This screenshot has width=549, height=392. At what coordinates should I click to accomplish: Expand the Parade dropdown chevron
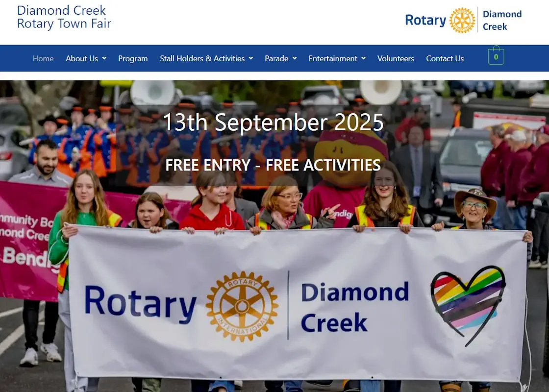point(295,58)
